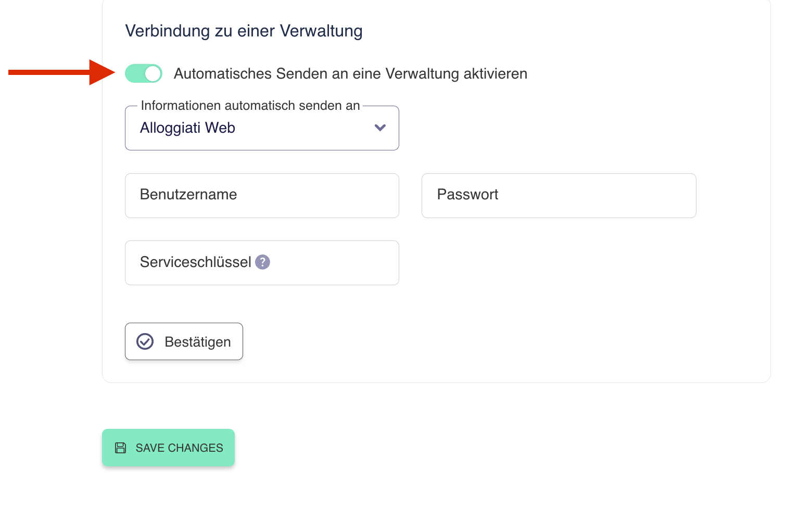Click the 'Automatisches Senden an eine Verwaltung aktivieren' label

click(x=350, y=74)
